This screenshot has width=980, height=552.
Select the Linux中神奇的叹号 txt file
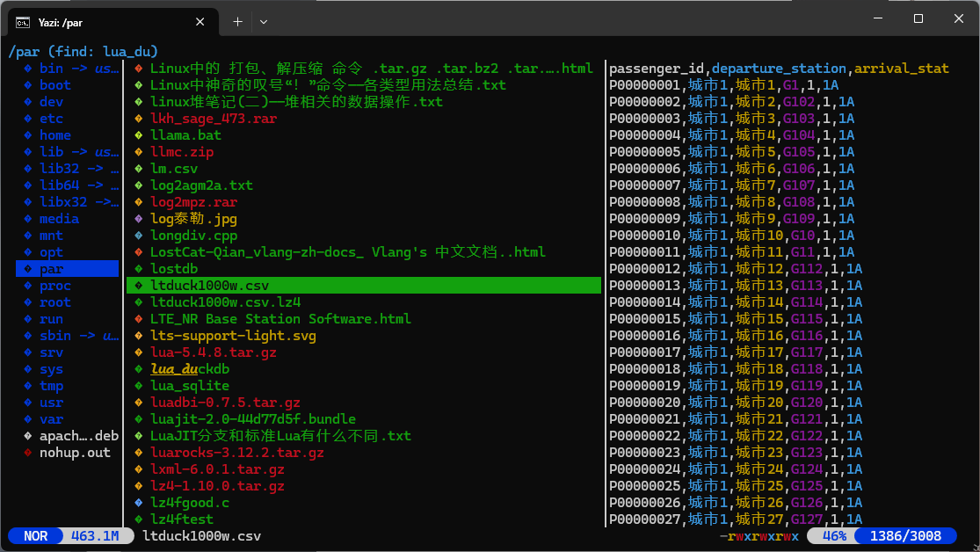(364, 85)
